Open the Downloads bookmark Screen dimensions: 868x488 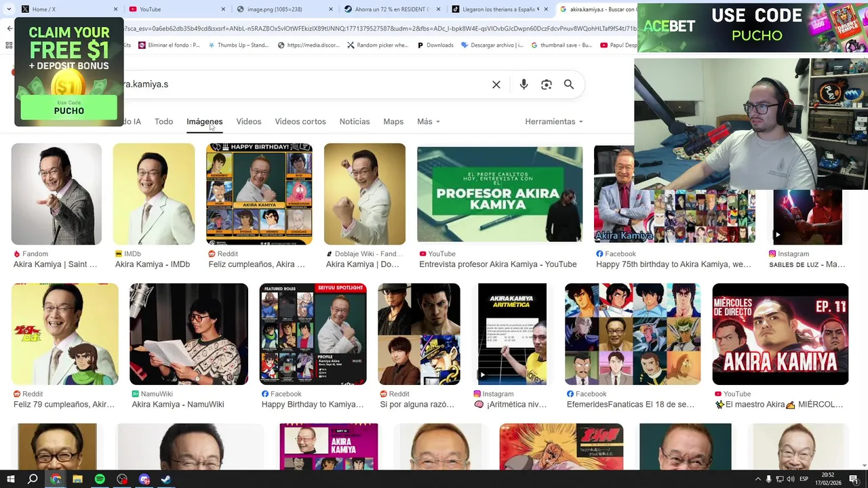coord(435,45)
